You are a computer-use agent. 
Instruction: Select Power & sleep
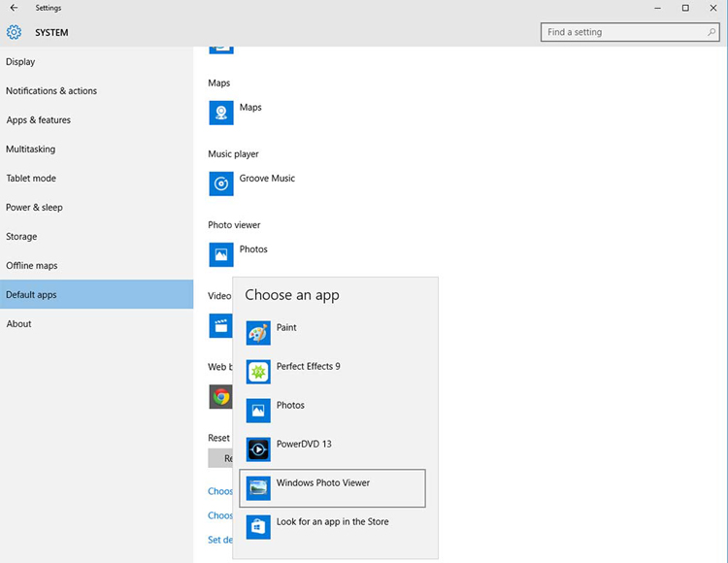tap(96, 208)
